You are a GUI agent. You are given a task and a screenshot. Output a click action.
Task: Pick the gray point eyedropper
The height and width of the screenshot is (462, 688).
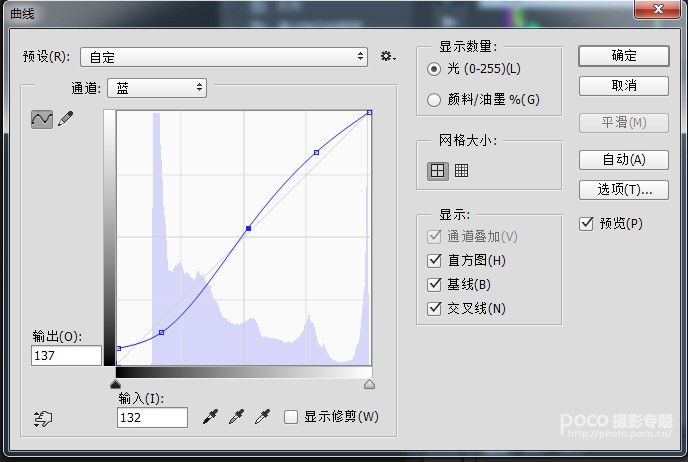click(236, 416)
